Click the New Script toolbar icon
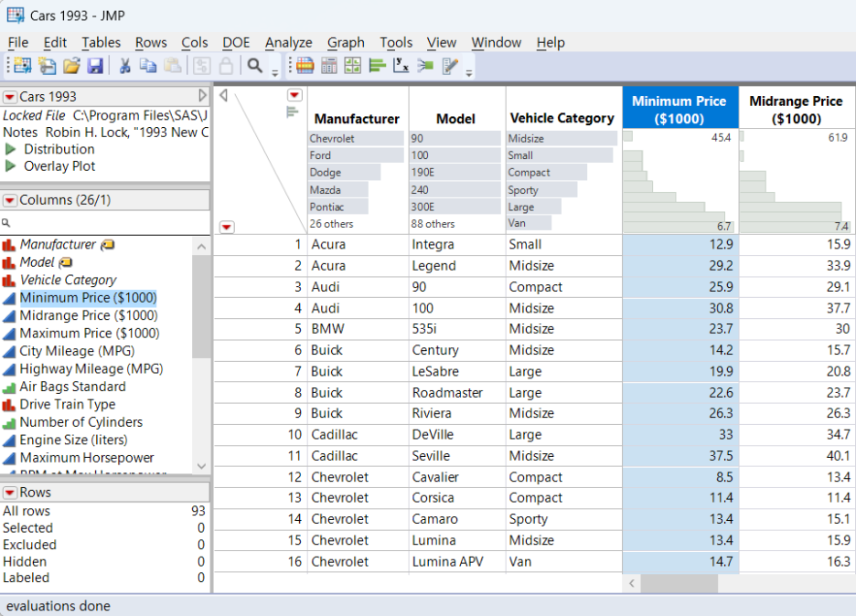The image size is (856, 616). tap(47, 66)
